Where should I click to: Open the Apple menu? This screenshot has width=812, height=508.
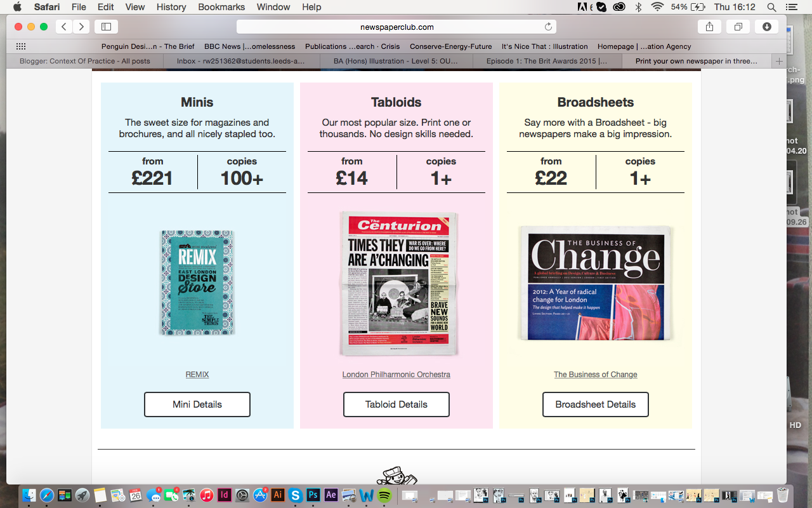tap(17, 7)
